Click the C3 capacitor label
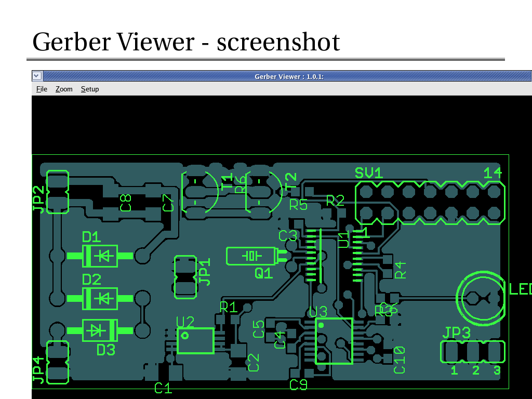Viewport: 532px width, 399px height. coord(288,236)
